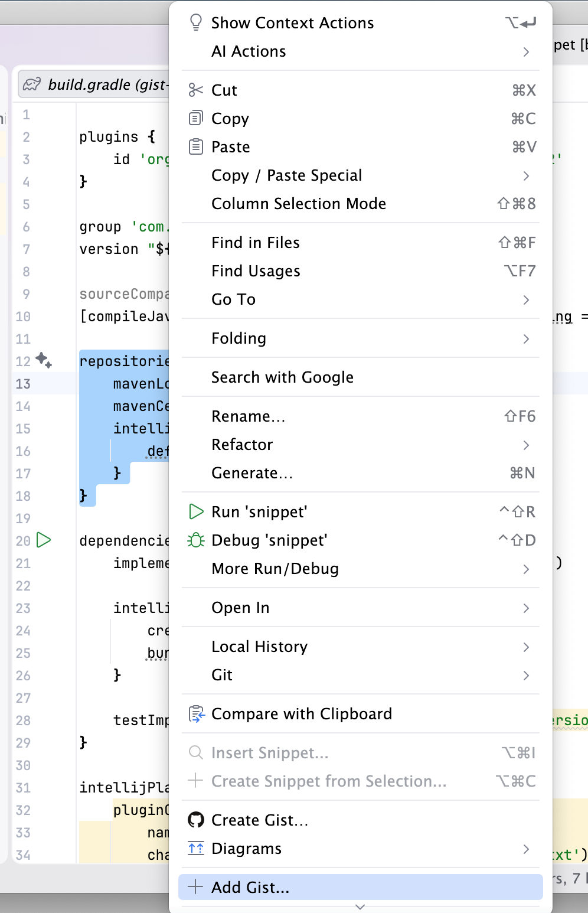Image resolution: width=588 pixels, height=913 pixels.
Task: Click the AI sparkle gutter icon on line 12
Action: [44, 360]
